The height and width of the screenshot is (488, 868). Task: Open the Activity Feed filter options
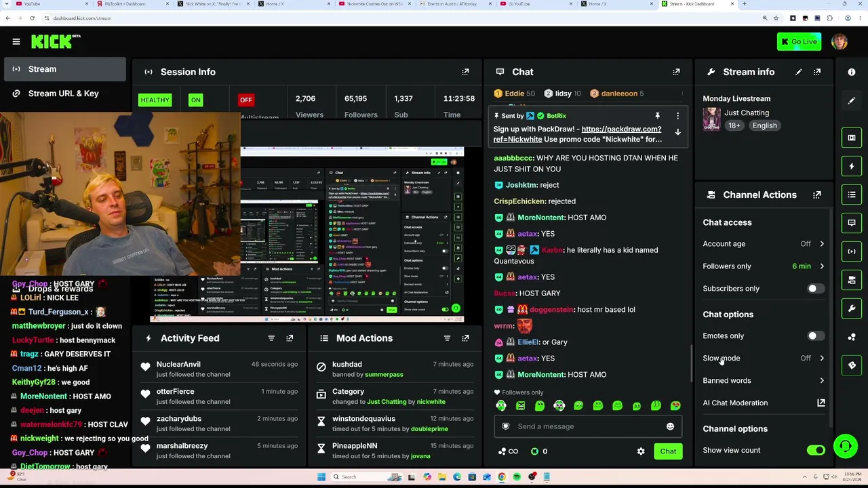point(271,338)
